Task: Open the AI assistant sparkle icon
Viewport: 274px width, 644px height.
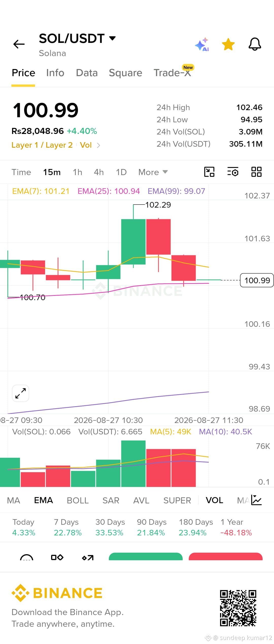Action: [202, 44]
